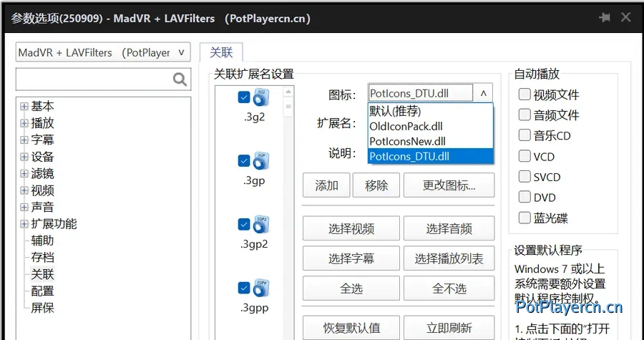
Task: Switch to the 关联 tab
Action: pos(221,52)
